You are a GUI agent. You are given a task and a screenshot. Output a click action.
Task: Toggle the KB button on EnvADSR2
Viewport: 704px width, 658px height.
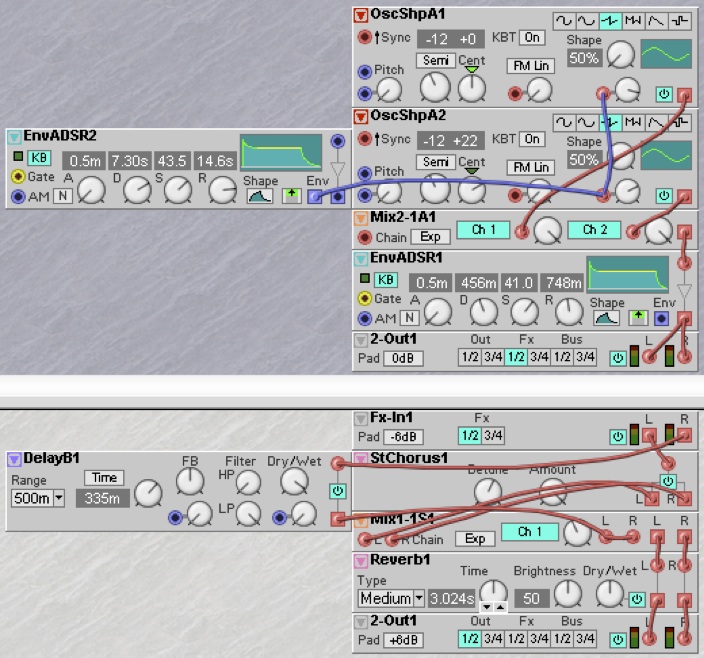pos(40,157)
